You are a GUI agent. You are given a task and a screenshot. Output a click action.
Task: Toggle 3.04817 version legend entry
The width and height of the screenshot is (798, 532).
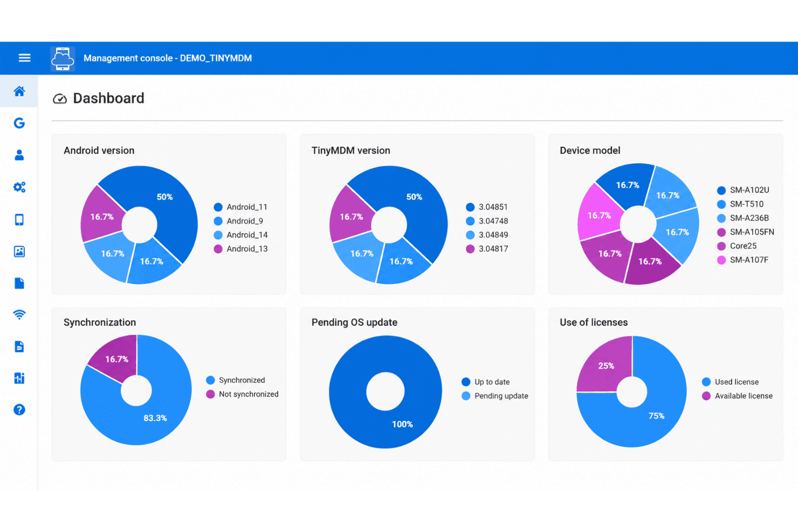pos(487,249)
